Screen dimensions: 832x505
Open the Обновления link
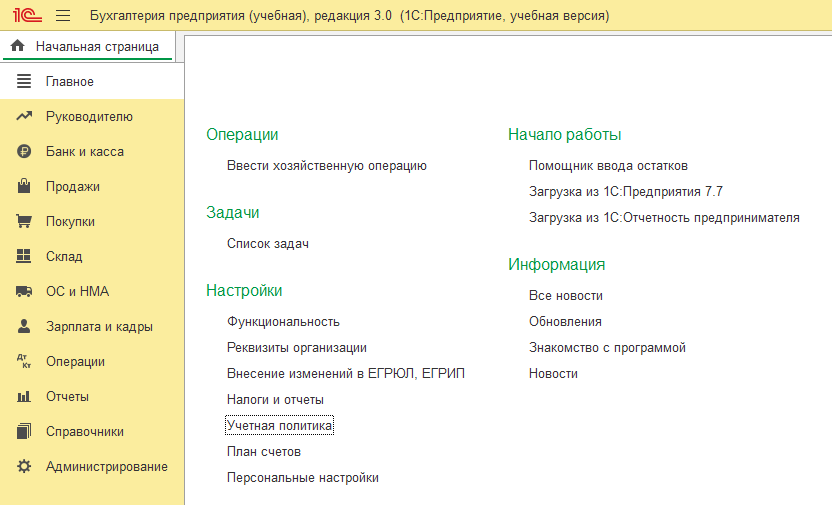[565, 321]
